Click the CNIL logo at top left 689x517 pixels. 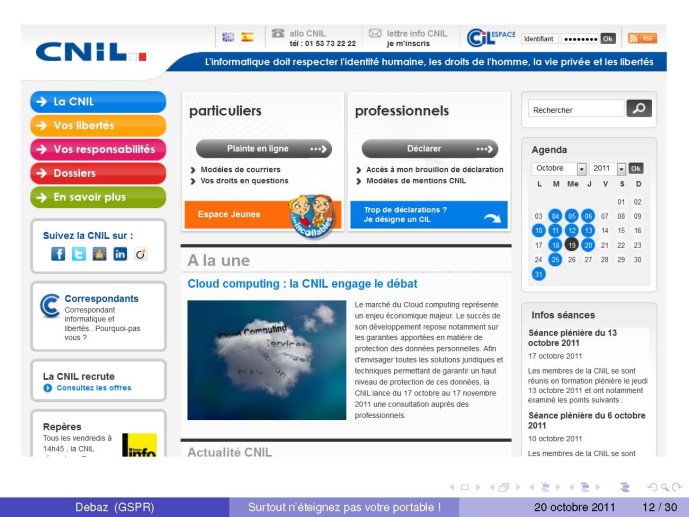(91, 52)
